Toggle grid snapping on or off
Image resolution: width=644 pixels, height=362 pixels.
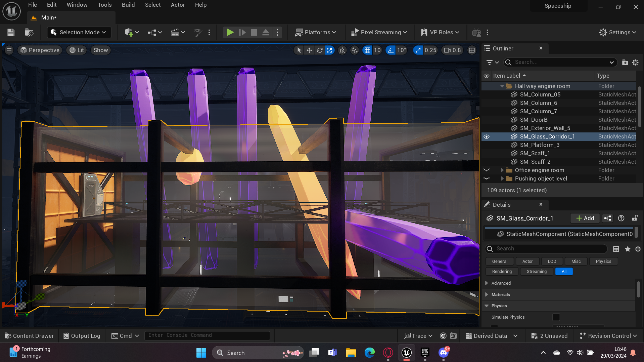[x=367, y=50]
